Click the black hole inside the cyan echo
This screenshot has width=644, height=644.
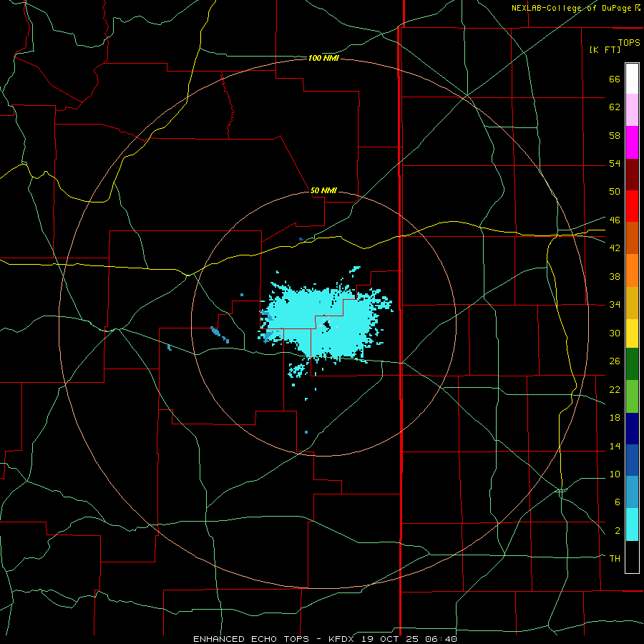click(327, 326)
